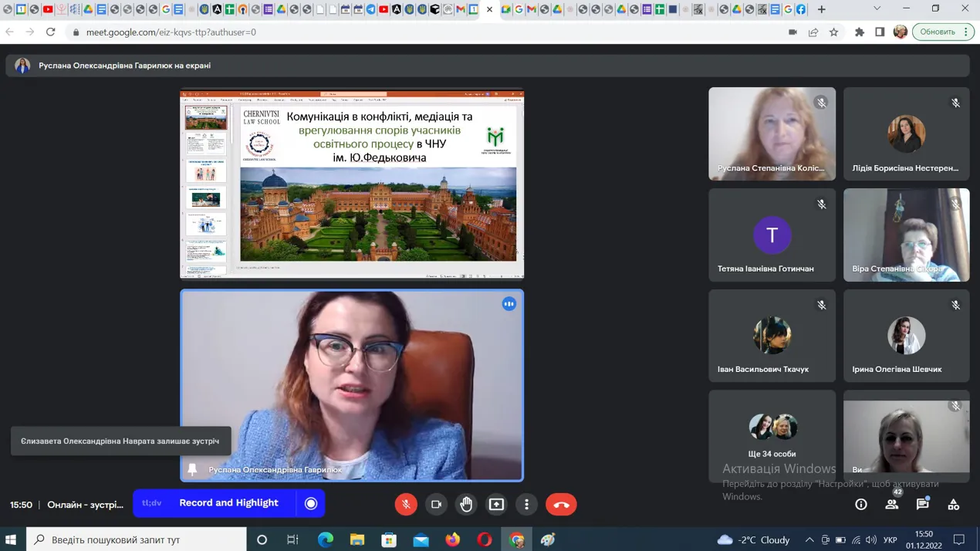The image size is (980, 551).
Task: Click the Обновить update button
Action: click(943, 32)
